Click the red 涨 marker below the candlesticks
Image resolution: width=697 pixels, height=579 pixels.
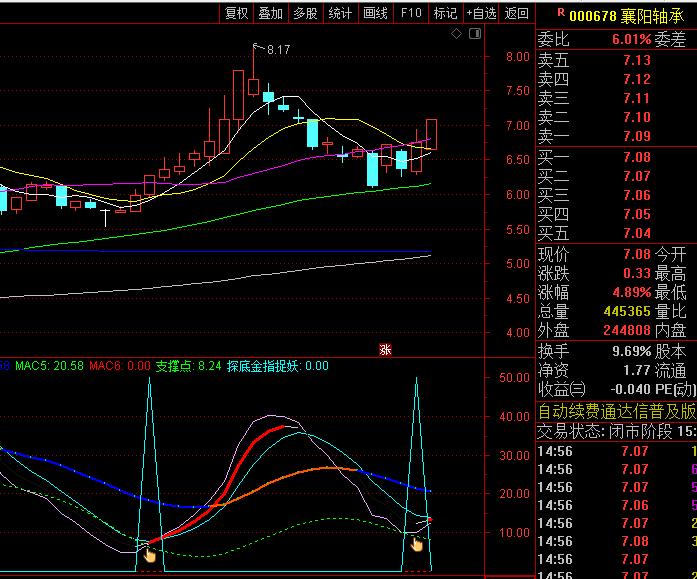384,349
